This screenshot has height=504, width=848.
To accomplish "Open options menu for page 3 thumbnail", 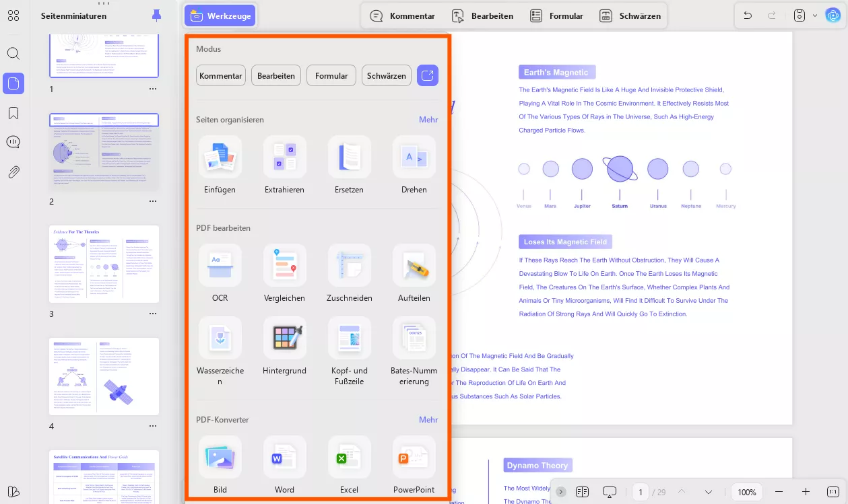I will (153, 314).
